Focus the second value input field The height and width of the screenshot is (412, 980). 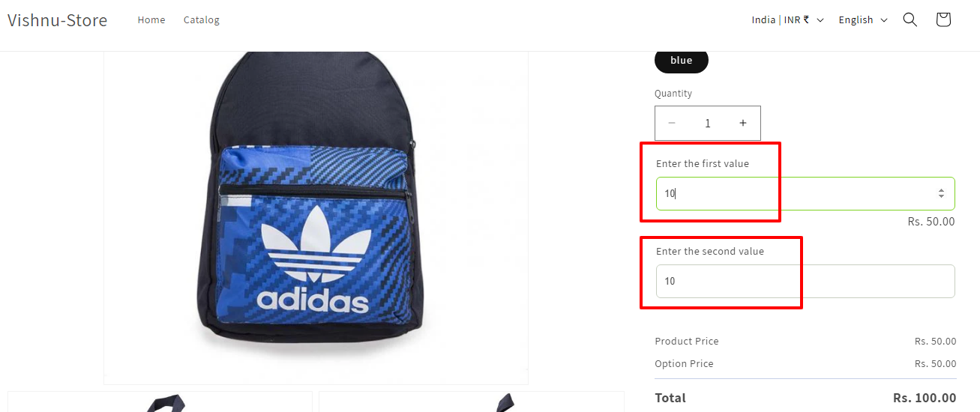pyautogui.click(x=805, y=281)
